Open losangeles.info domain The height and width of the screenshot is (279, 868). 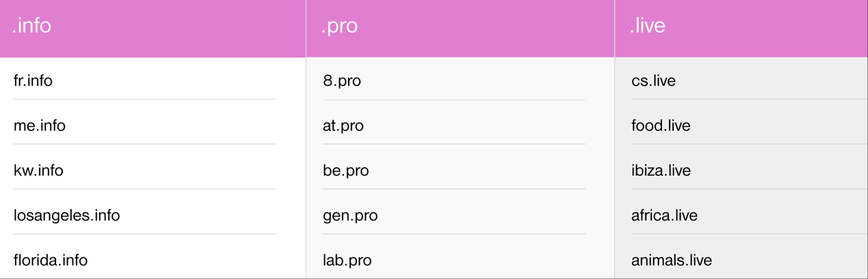click(66, 215)
